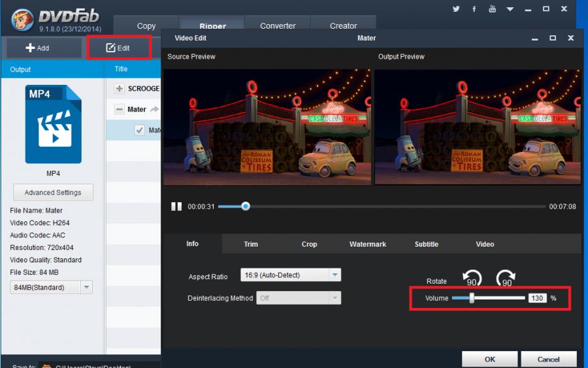Click the volume percentage input field
This screenshot has width=588, height=368.
[537, 298]
